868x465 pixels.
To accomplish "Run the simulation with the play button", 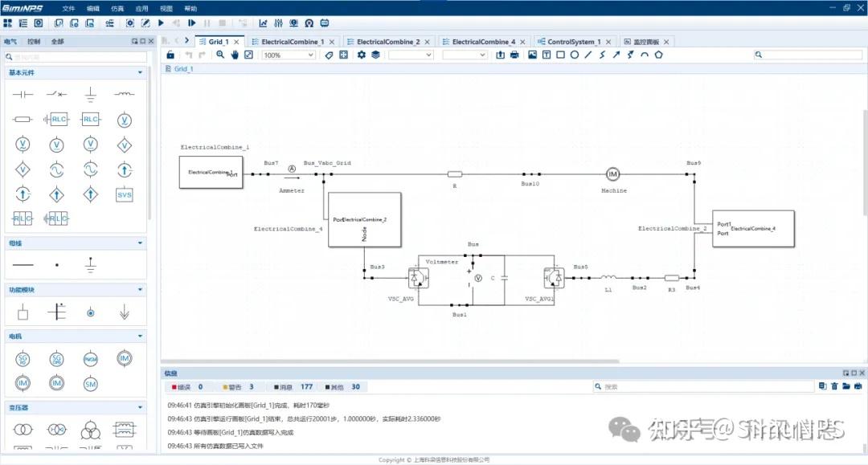I will point(160,22).
